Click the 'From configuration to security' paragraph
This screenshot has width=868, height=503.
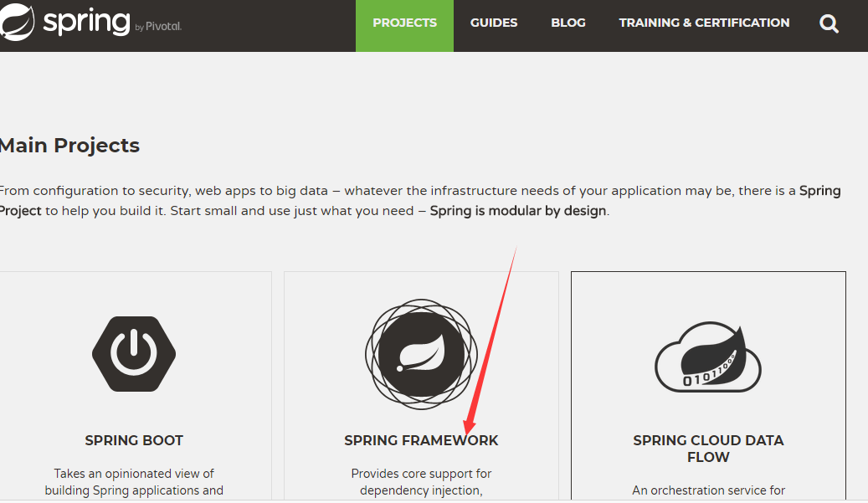420,201
